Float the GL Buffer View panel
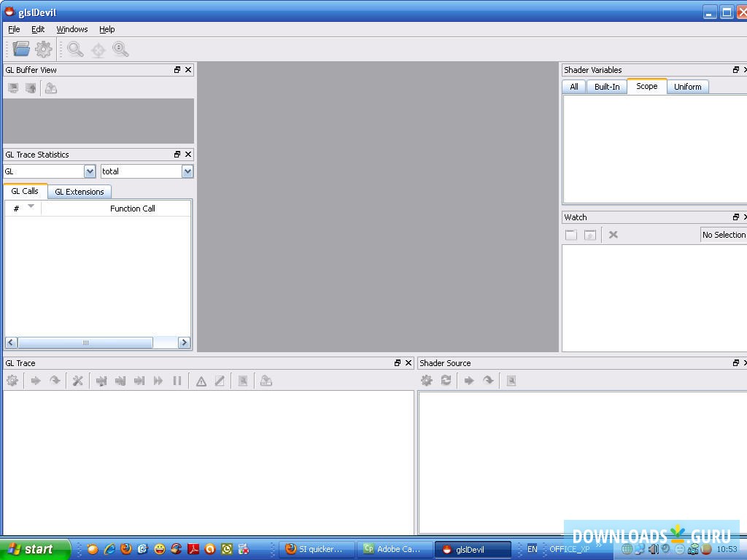Image resolution: width=747 pixels, height=560 pixels. pyautogui.click(x=177, y=69)
